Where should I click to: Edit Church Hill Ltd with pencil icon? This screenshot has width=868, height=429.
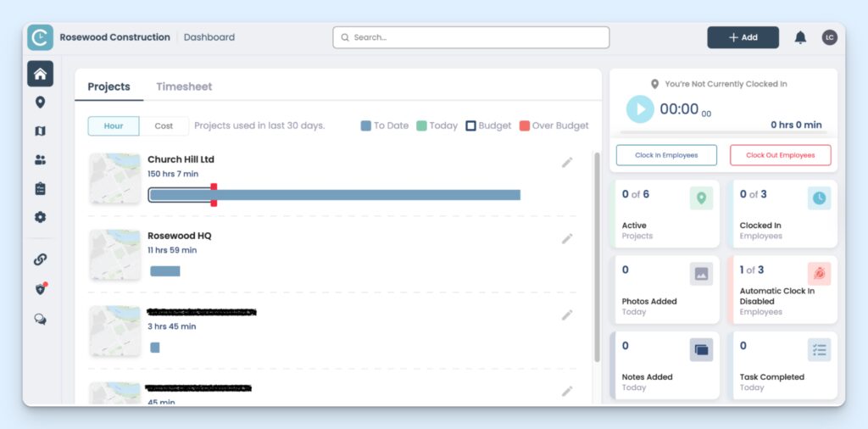point(567,163)
